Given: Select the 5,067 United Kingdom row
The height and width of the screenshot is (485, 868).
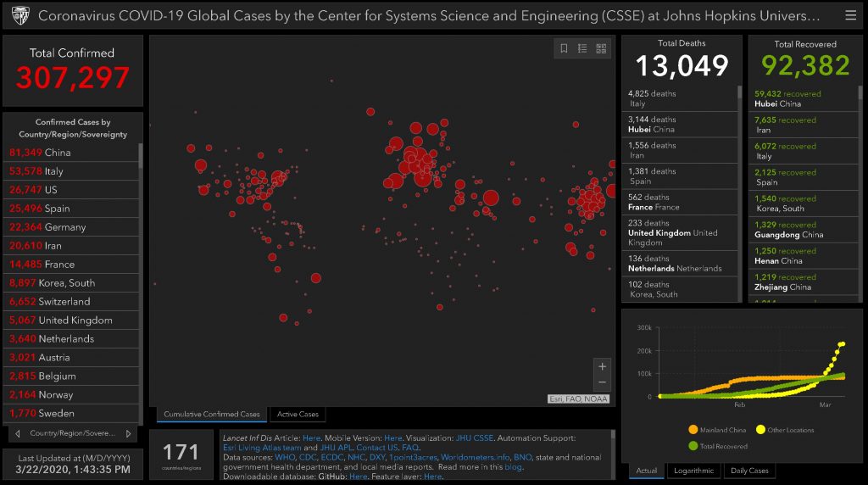Looking at the screenshot, I should [71, 320].
